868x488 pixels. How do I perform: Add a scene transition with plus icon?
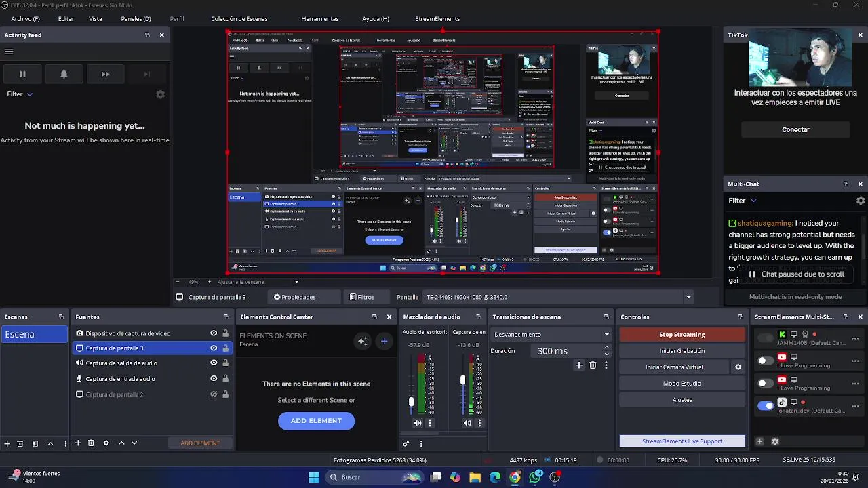point(579,365)
